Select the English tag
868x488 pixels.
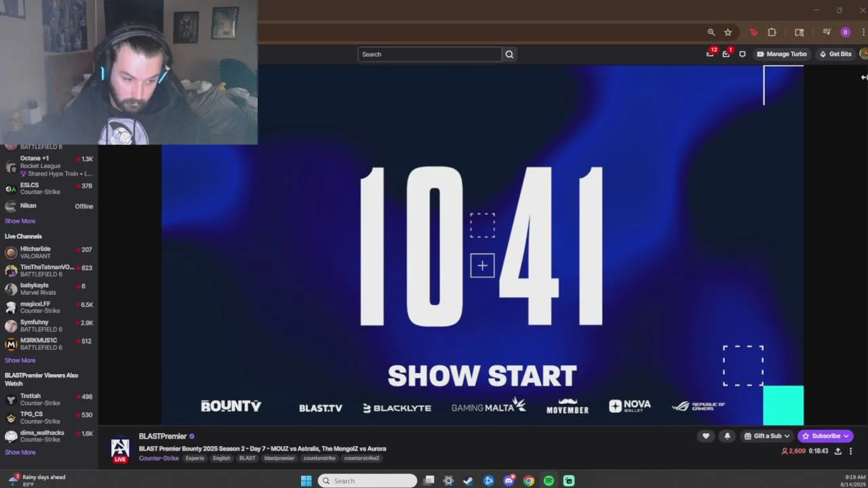click(x=222, y=458)
